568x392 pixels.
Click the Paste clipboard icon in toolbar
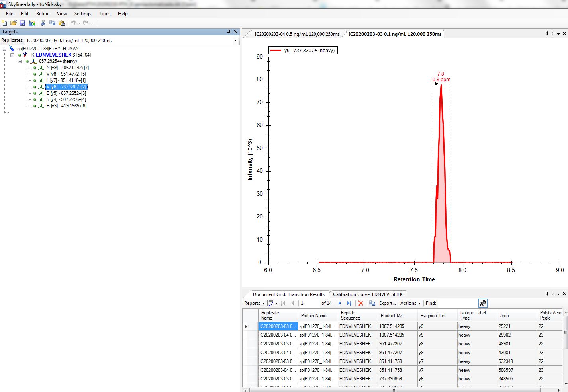(x=62, y=23)
